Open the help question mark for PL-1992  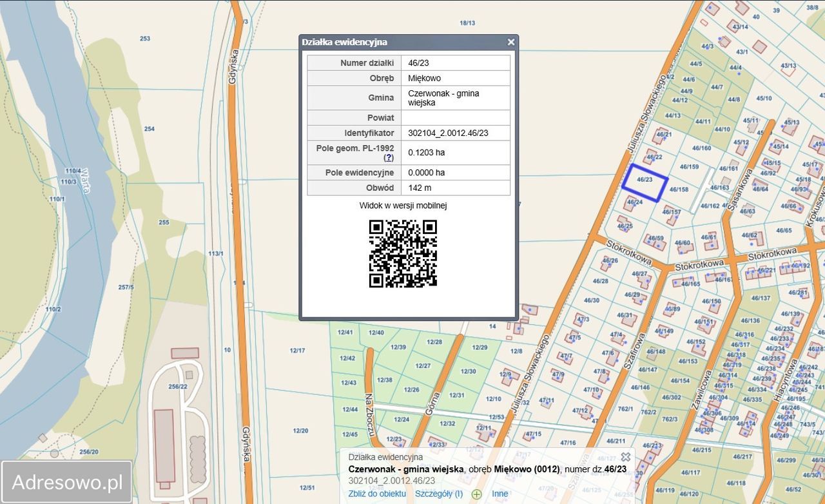[x=389, y=157]
